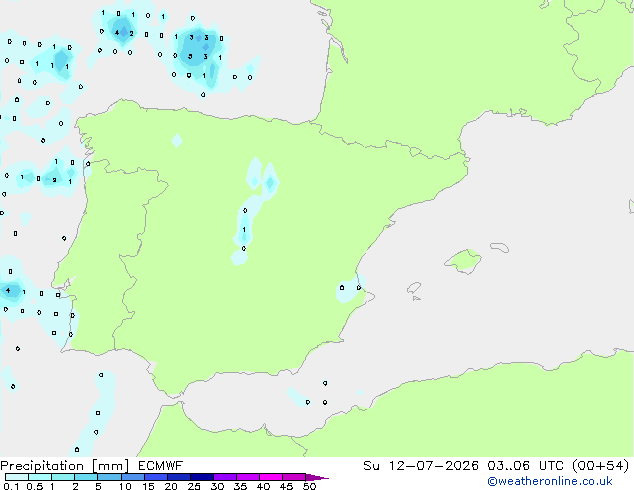Pick the royal blue 15–20 mm legend swatch
This screenshot has height=490, width=634.
coord(156,477)
